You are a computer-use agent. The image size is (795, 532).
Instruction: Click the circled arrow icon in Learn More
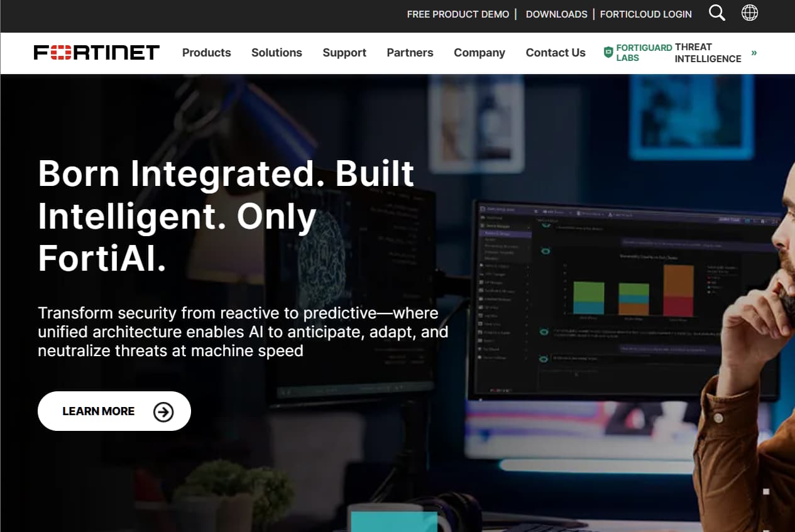163,411
